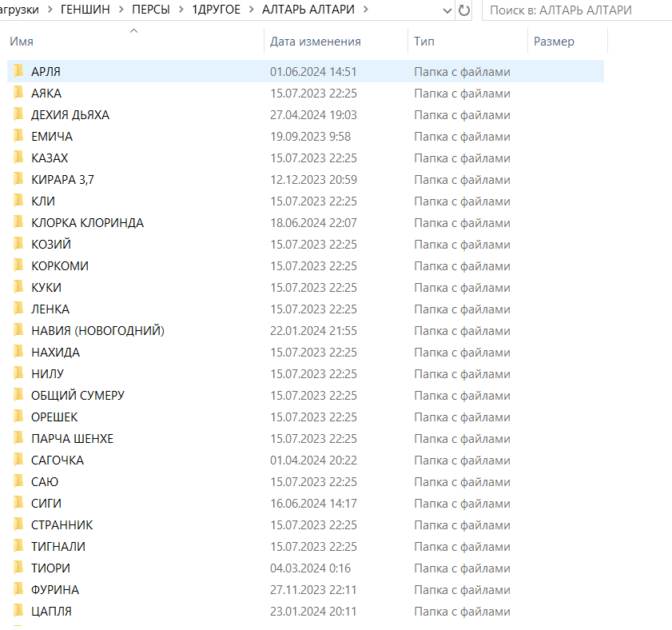The width and height of the screenshot is (672, 630).
Task: Click the ТИГНАЛИ folder icon
Action: (18, 545)
